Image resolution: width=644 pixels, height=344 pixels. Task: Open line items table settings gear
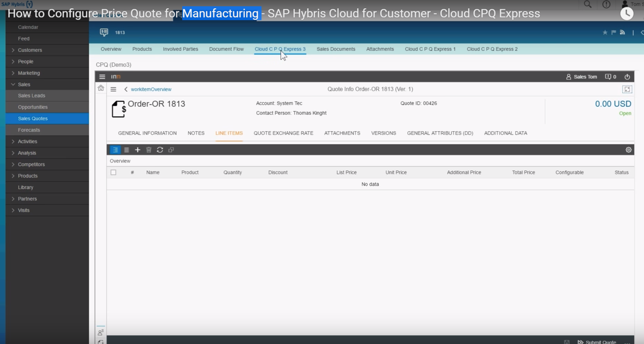(628, 150)
